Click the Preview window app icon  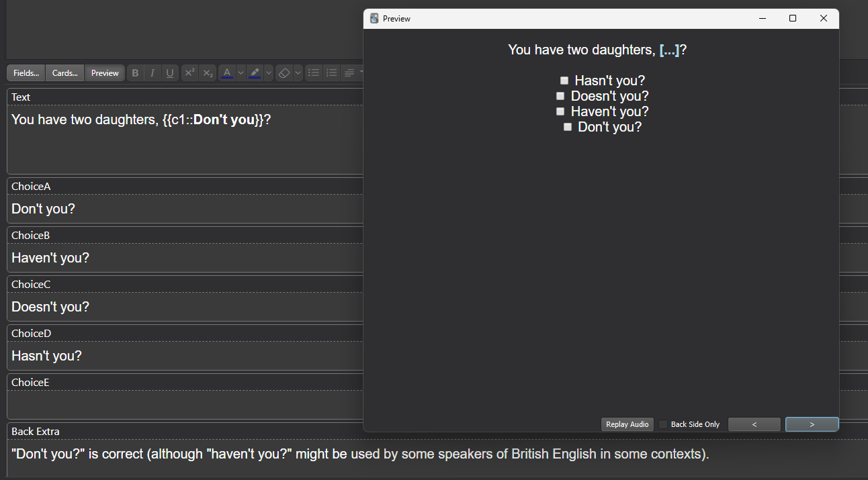(374, 19)
